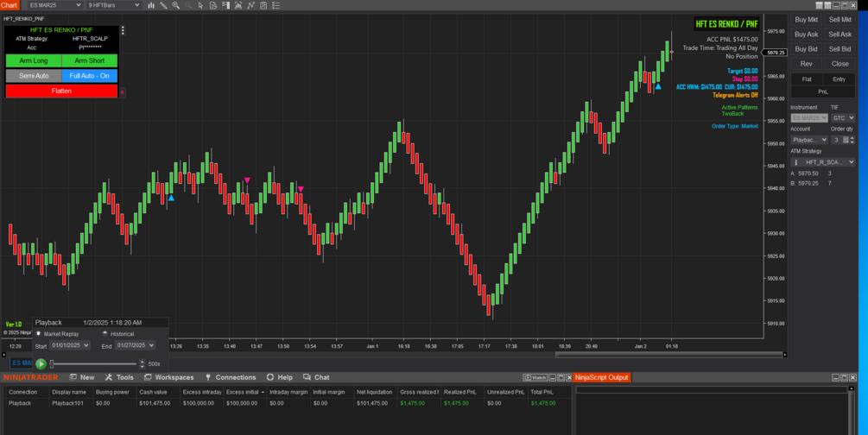Open the 9 HFTBars interval dropdown
Viewport: 868px width, 435px height.
113,5
